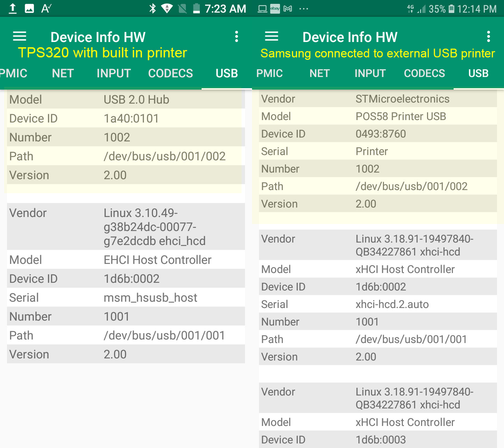This screenshot has height=448, width=504.
Task: Tap the eBay notification icon
Action: tap(275, 9)
